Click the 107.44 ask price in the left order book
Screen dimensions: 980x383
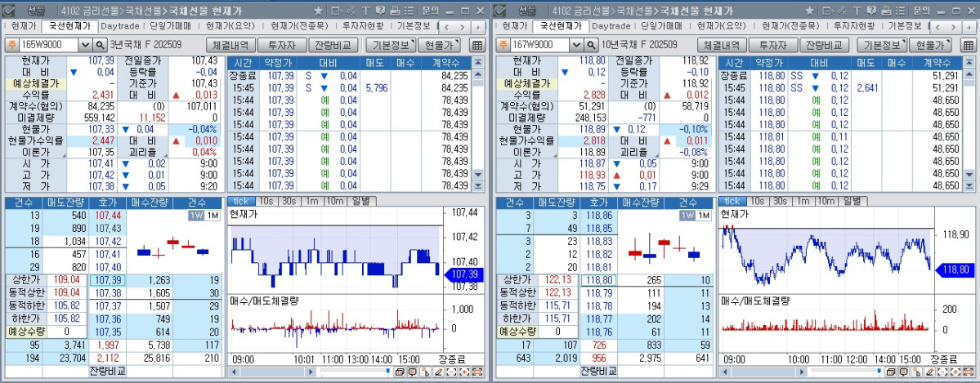pyautogui.click(x=108, y=216)
